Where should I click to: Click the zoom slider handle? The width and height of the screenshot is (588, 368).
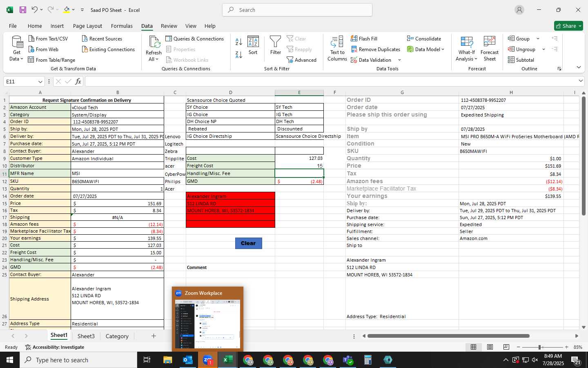click(540, 347)
